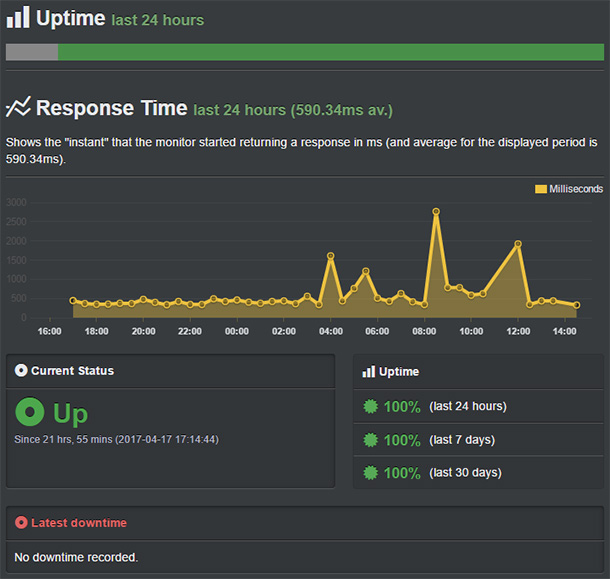610x579 pixels.
Task: Click the 100% last 7 days value
Action: point(402,440)
